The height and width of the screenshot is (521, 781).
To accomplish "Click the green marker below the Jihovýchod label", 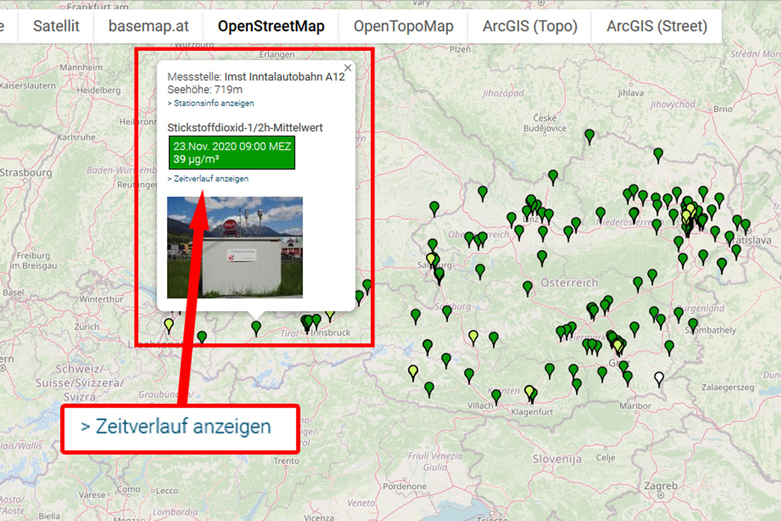I will pos(658,155).
